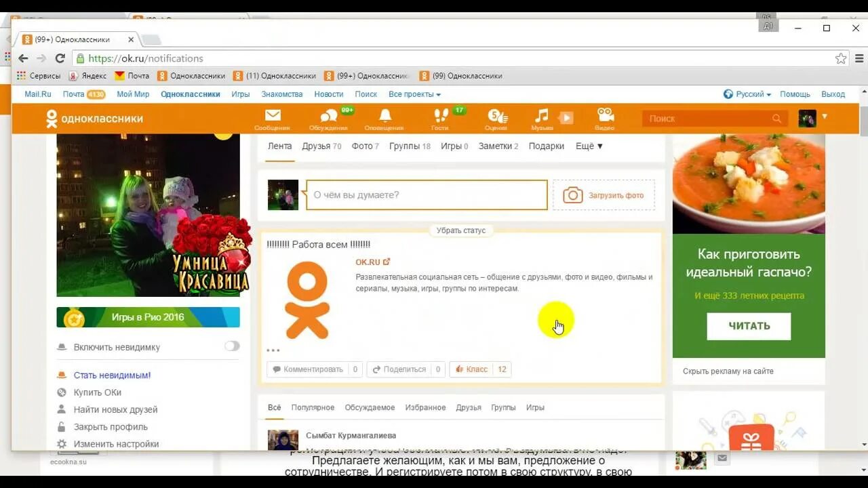Open Группы 18 profile tab
The height and width of the screenshot is (488, 868).
click(x=410, y=146)
